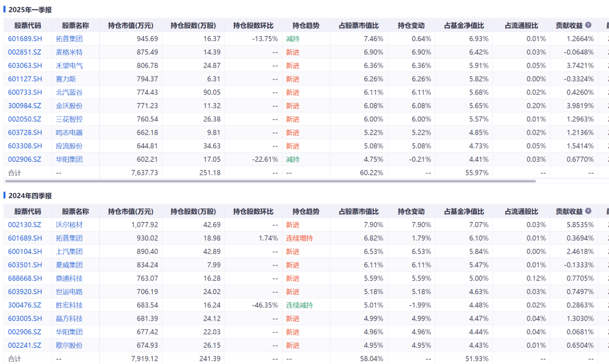
Task: Open stock name 歌尔股份
Action: pyautogui.click(x=69, y=345)
